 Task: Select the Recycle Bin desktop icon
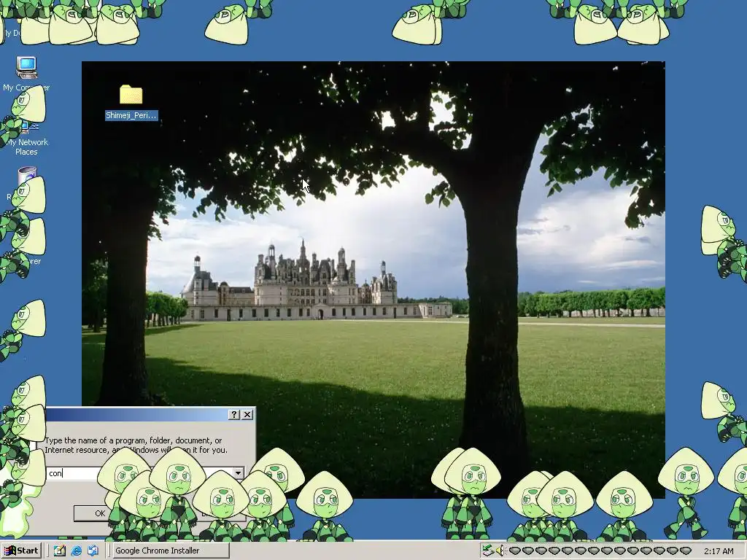tap(27, 182)
